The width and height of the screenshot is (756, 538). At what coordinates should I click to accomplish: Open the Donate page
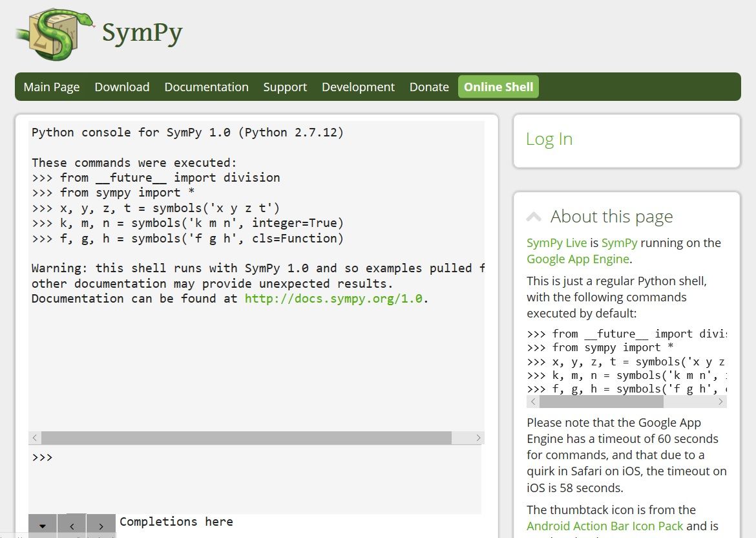coord(428,87)
